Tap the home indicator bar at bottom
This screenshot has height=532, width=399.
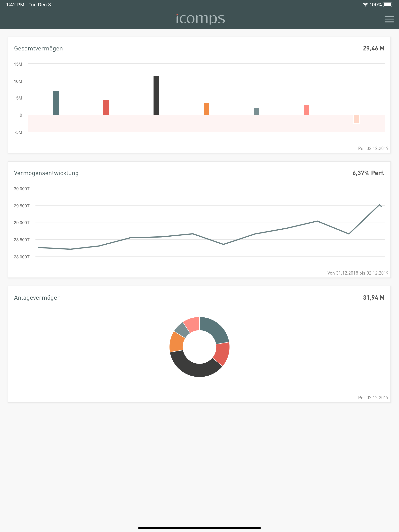199,528
